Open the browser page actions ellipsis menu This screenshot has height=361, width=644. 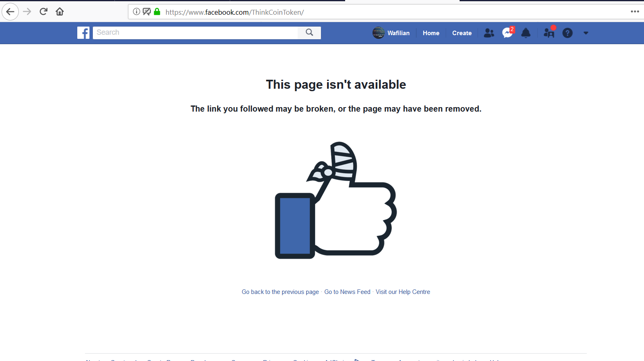tap(635, 11)
